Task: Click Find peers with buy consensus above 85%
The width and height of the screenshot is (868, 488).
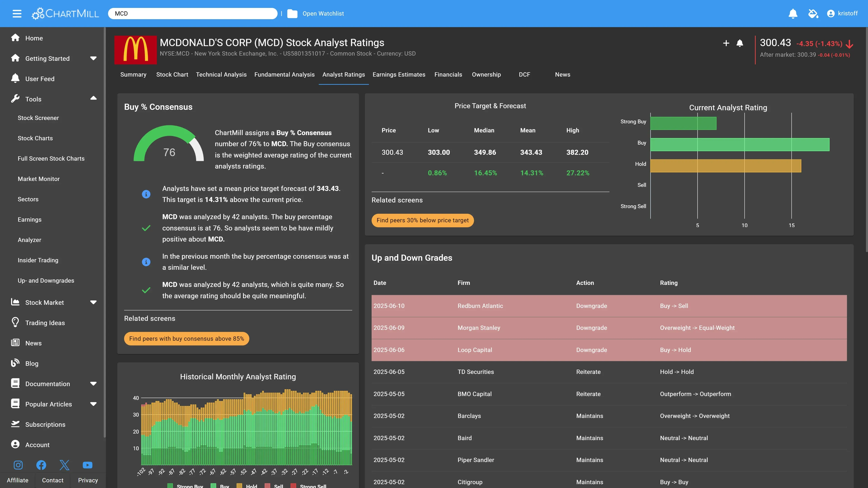Action: 186,338
